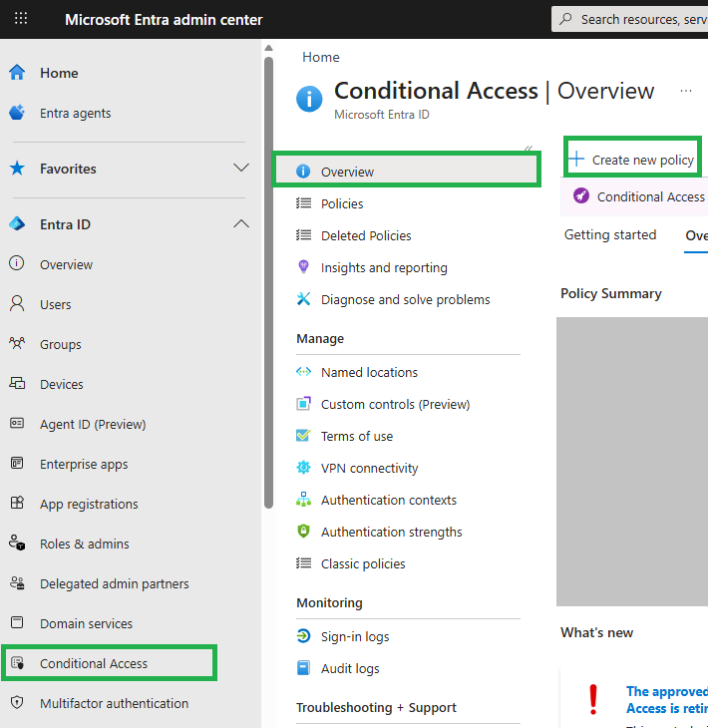Screen dimensions: 708x728
Task: Click the Diagnose and solve problems wrench icon
Action: click(303, 299)
